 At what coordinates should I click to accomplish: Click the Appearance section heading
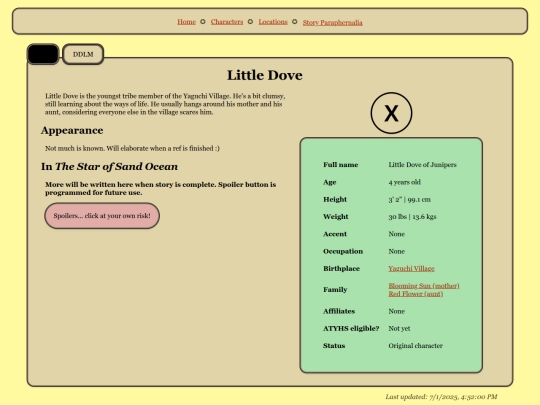click(72, 130)
